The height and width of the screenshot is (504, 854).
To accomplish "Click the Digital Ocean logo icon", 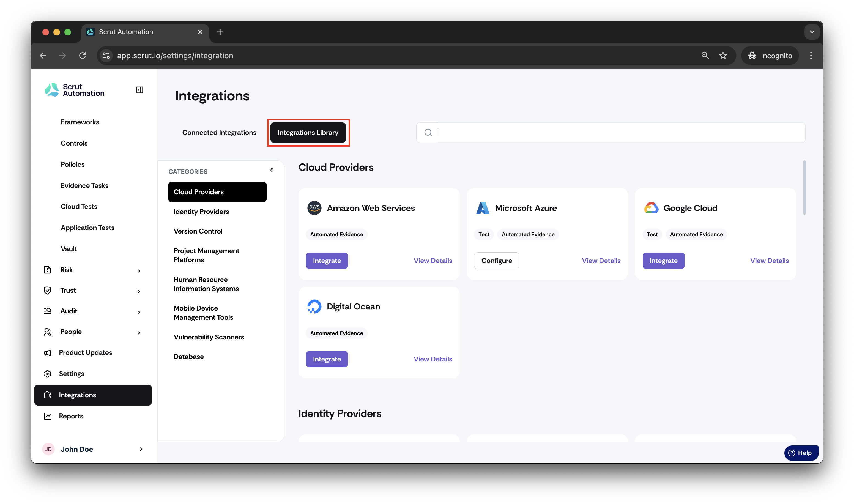I will point(314,306).
